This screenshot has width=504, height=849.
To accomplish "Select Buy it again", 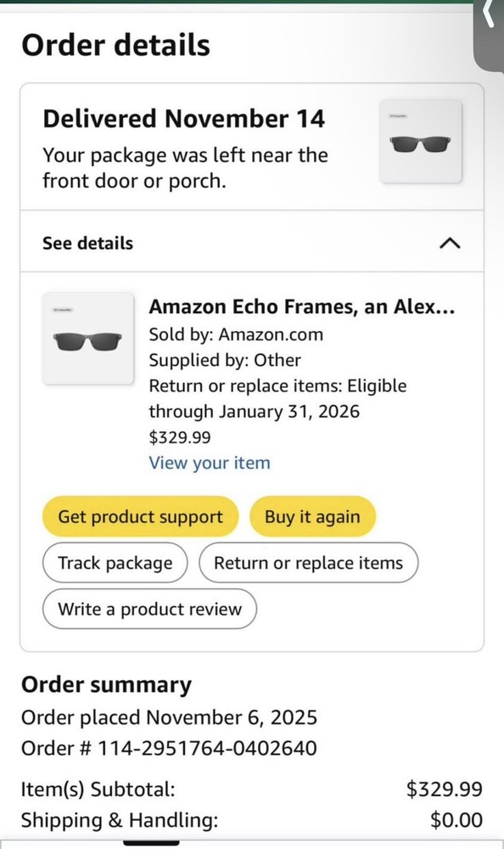I will coord(312,516).
